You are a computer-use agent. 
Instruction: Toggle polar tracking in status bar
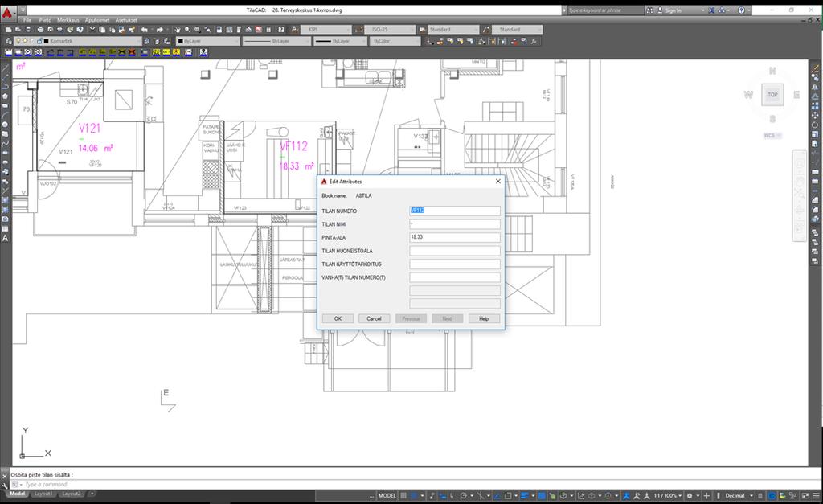click(464, 496)
